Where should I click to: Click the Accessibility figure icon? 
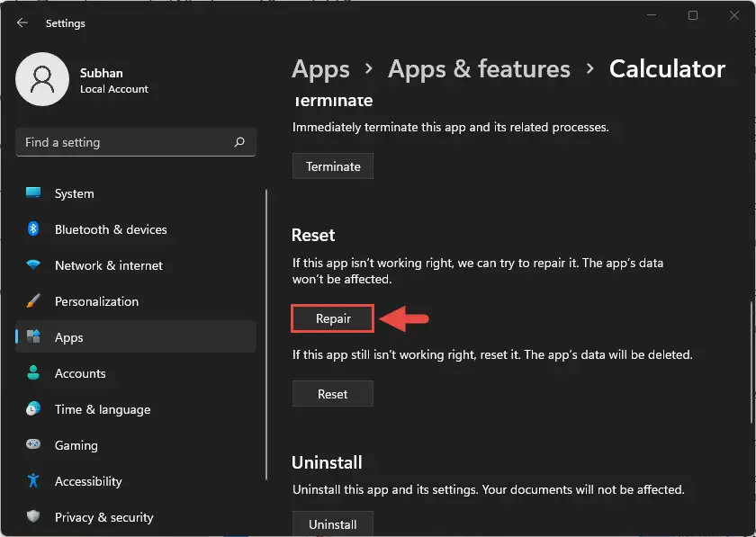coord(33,480)
